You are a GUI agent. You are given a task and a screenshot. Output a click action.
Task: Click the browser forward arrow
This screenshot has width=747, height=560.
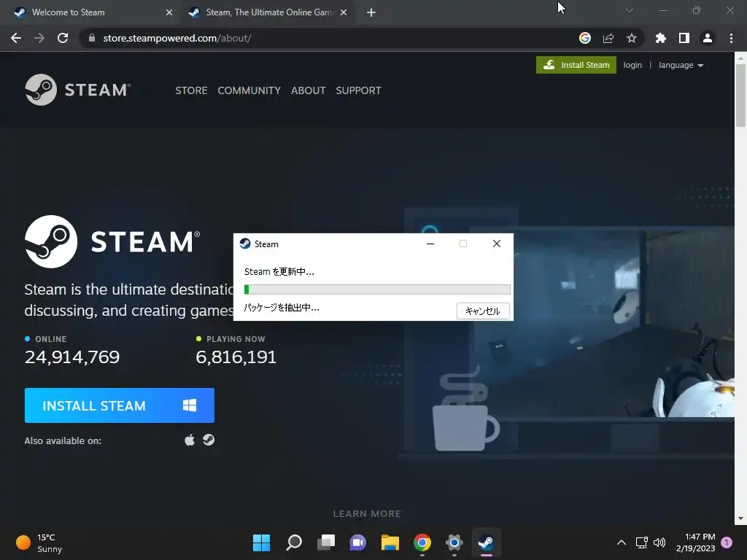(x=39, y=38)
